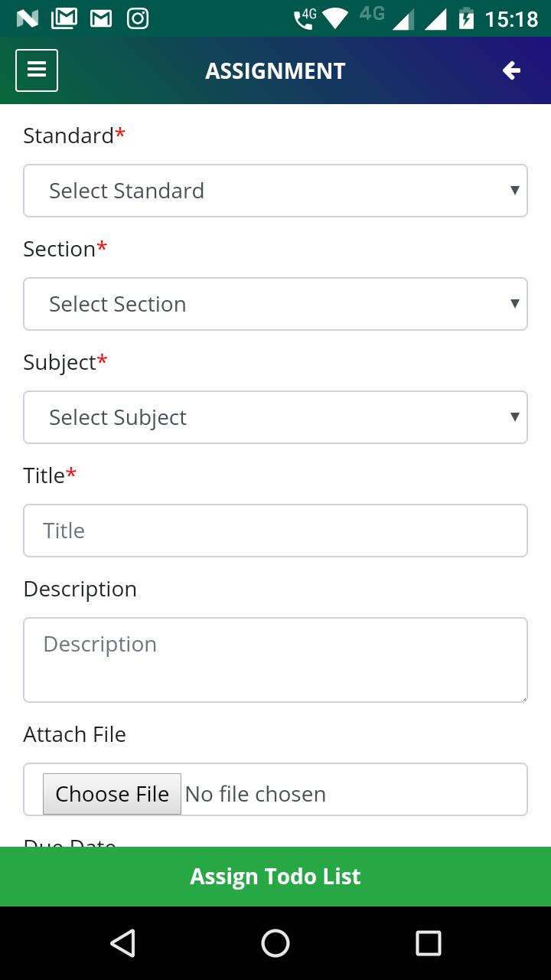This screenshot has height=980, width=551.
Task: Tap Android back navigation triangle
Action: click(x=123, y=943)
